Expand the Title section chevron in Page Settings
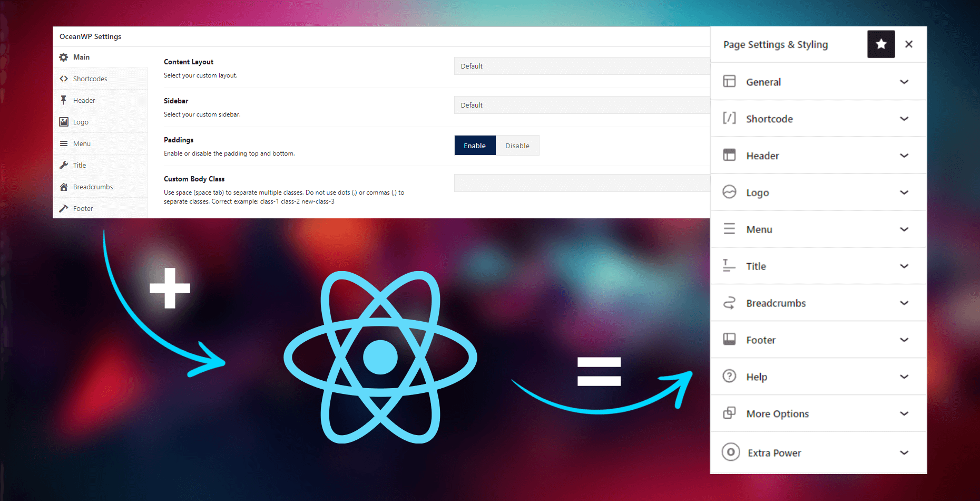Viewport: 980px width, 501px height. coord(904,266)
